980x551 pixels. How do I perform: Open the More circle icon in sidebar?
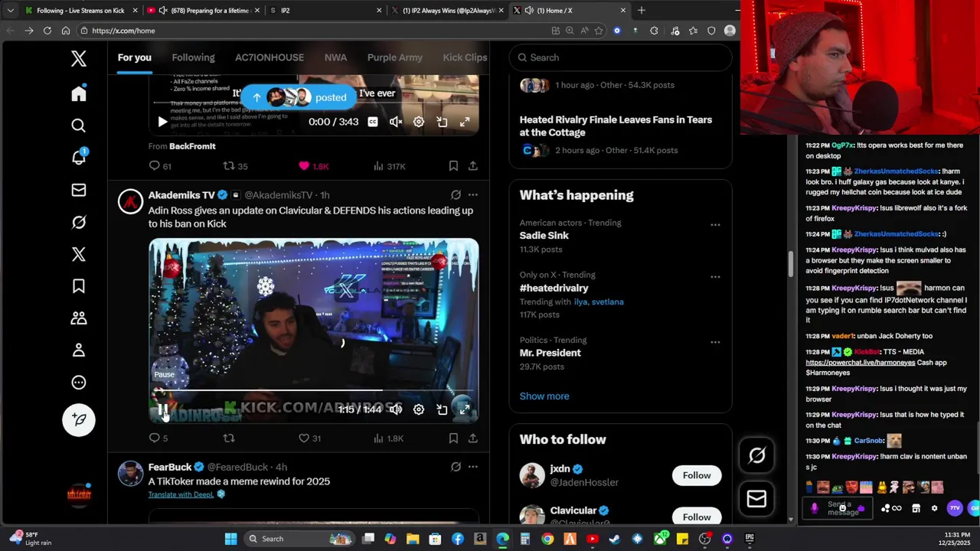(78, 383)
